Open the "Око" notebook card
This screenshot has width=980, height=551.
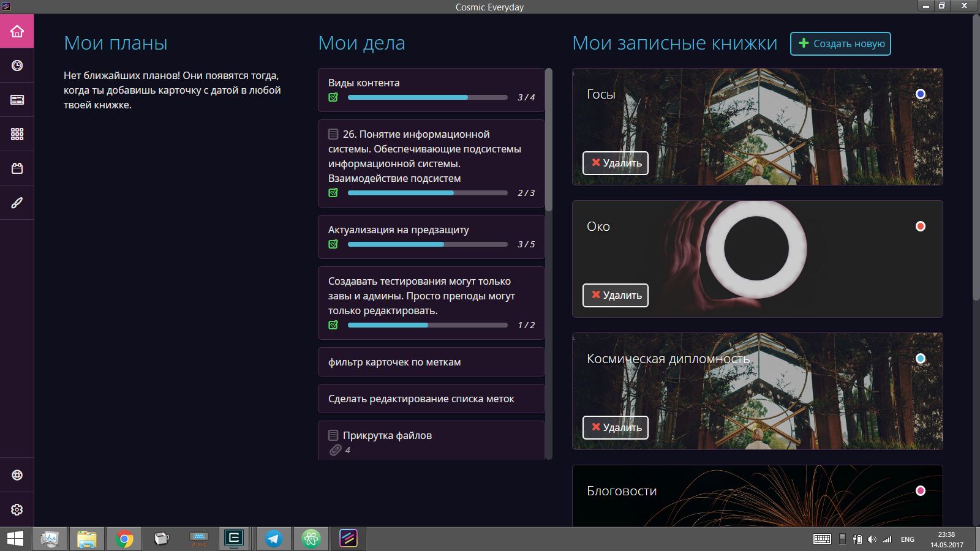[757, 259]
